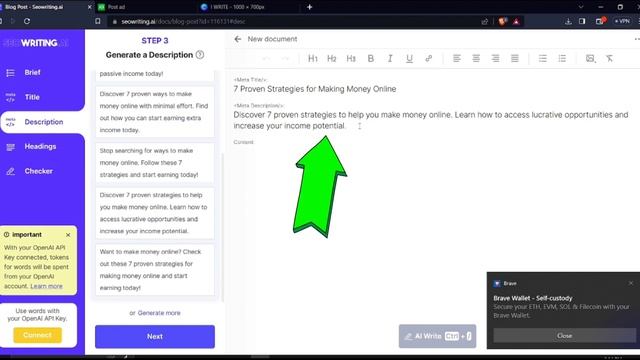Toggle bold formatting
Viewport: 640px width, 360px height.
pyautogui.click(x=371, y=58)
